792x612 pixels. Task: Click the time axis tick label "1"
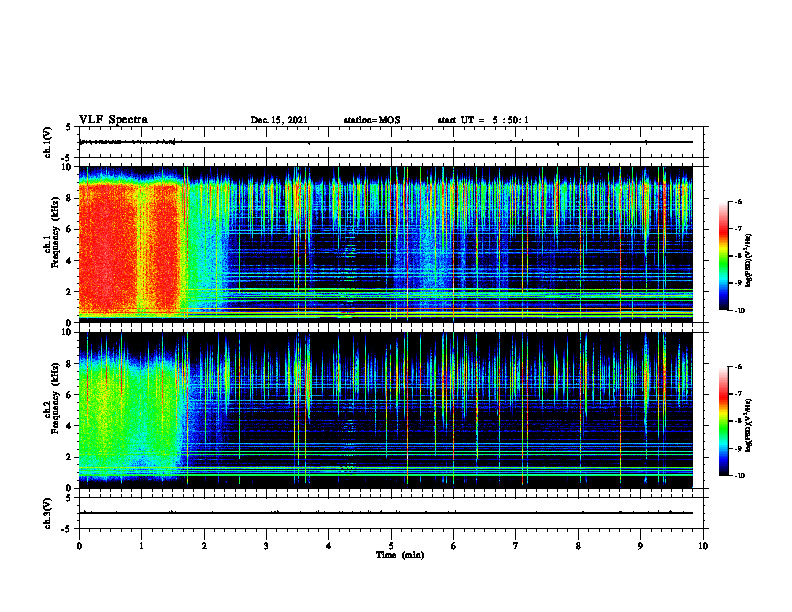141,546
